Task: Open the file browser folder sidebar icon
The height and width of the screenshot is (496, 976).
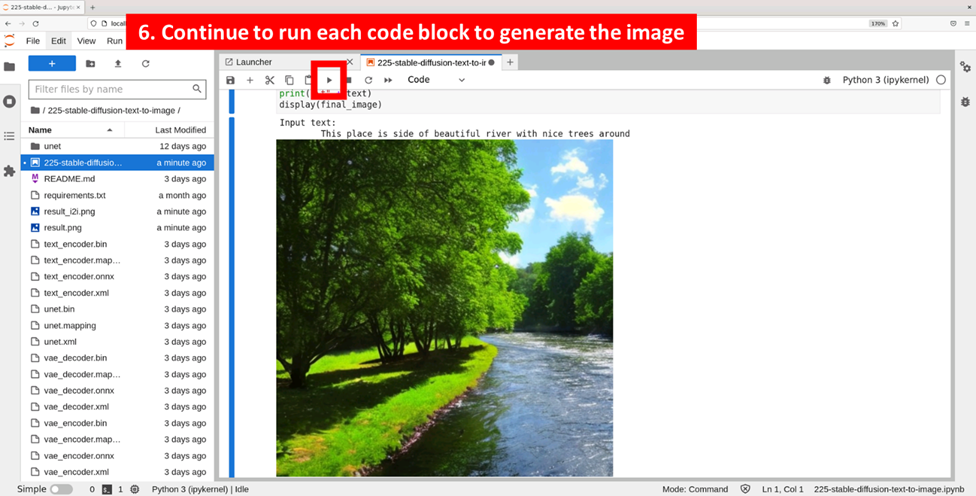Action: pos(9,67)
